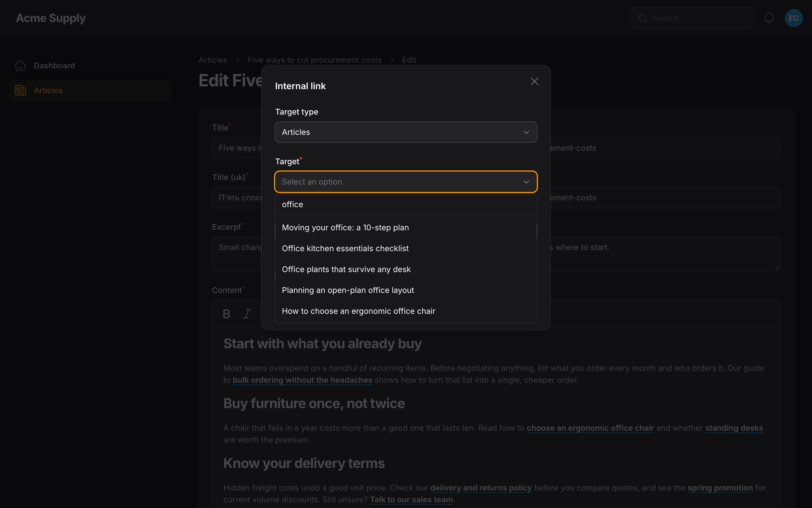Click the Articles breadcrumb link
This screenshot has width=812, height=508.
(213, 60)
